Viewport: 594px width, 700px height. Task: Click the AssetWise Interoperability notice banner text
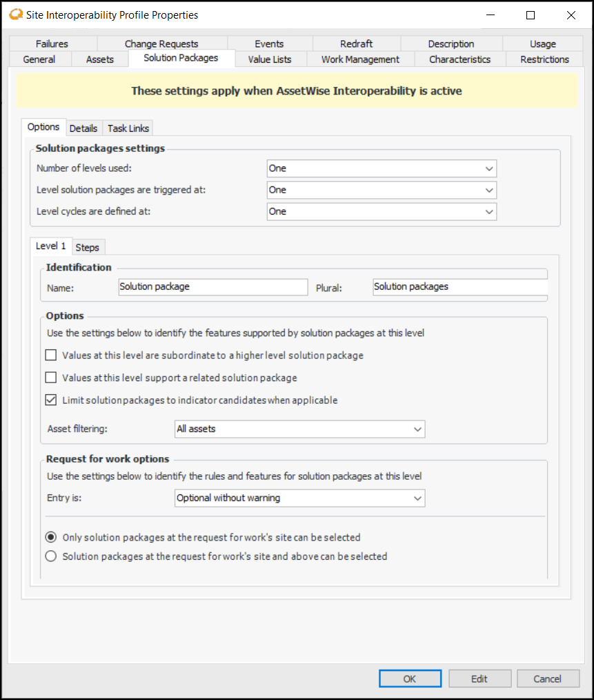coord(297,91)
